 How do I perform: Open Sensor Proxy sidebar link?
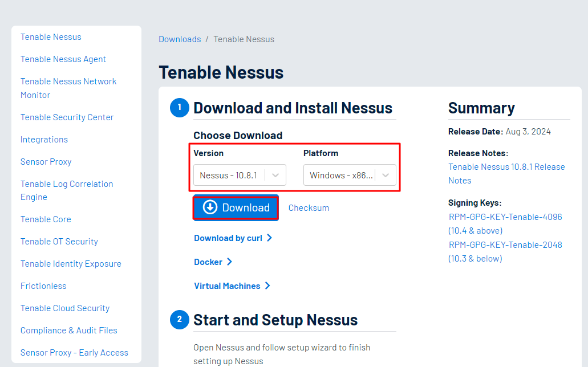(x=46, y=162)
